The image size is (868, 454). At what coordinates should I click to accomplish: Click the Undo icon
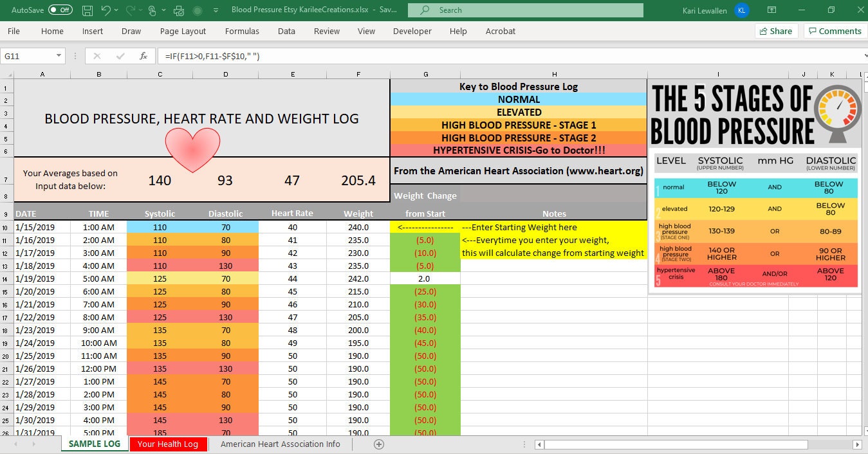(106, 10)
